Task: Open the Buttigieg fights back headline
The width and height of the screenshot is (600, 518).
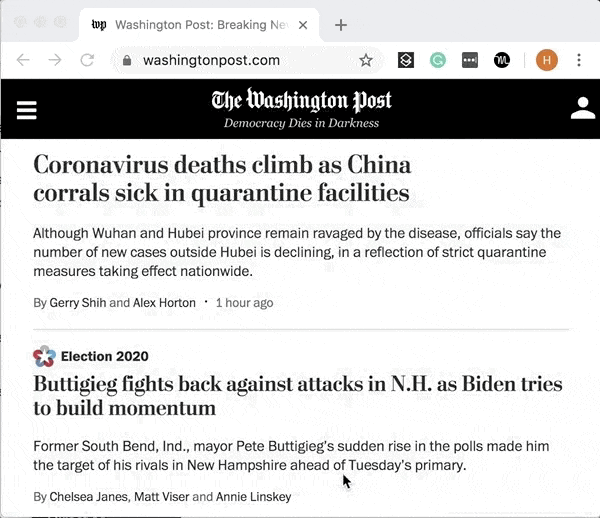Action: (297, 396)
